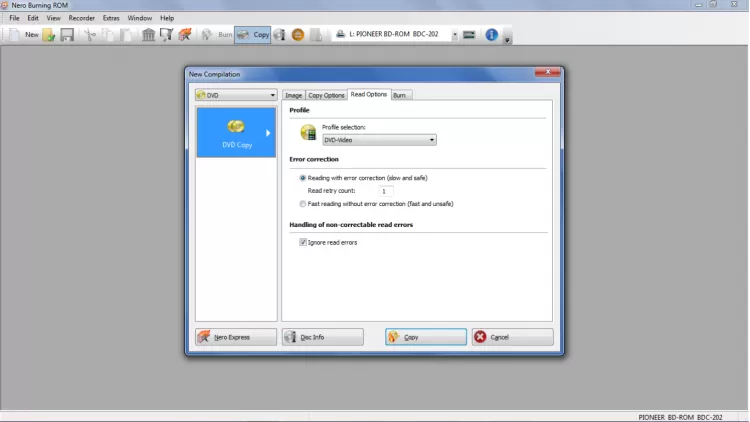Viewport: 750px width, 422px height.
Task: Open the File menu
Action: coord(14,18)
